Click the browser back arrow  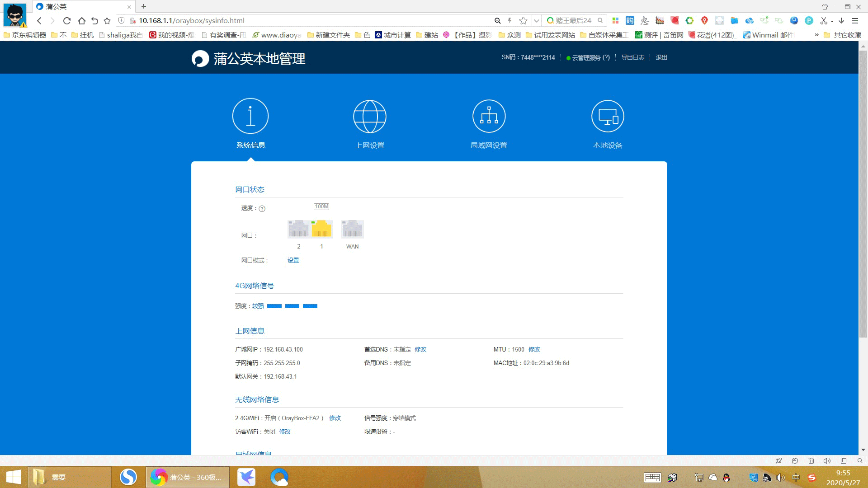tap(39, 21)
